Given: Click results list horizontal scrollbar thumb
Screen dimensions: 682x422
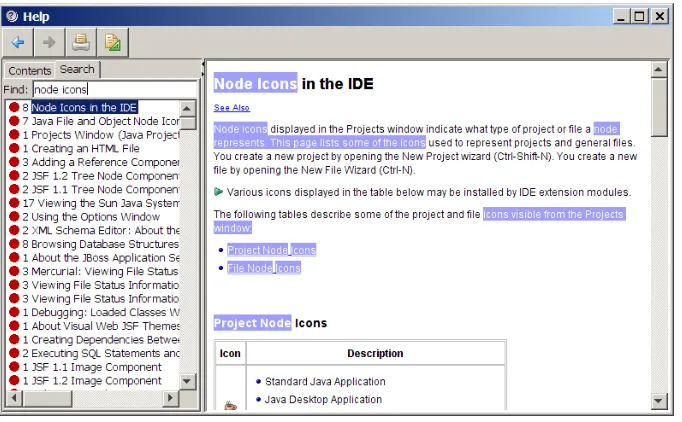Looking at the screenshot, I should (47, 398).
